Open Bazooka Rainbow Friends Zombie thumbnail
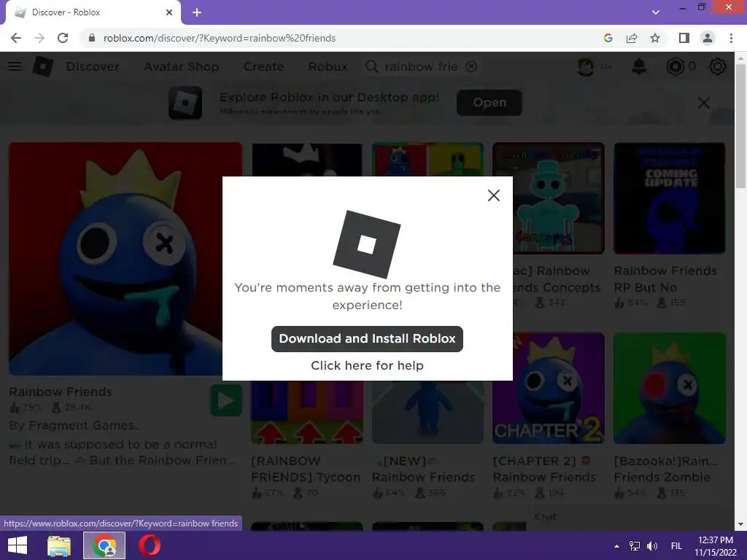 [x=670, y=388]
